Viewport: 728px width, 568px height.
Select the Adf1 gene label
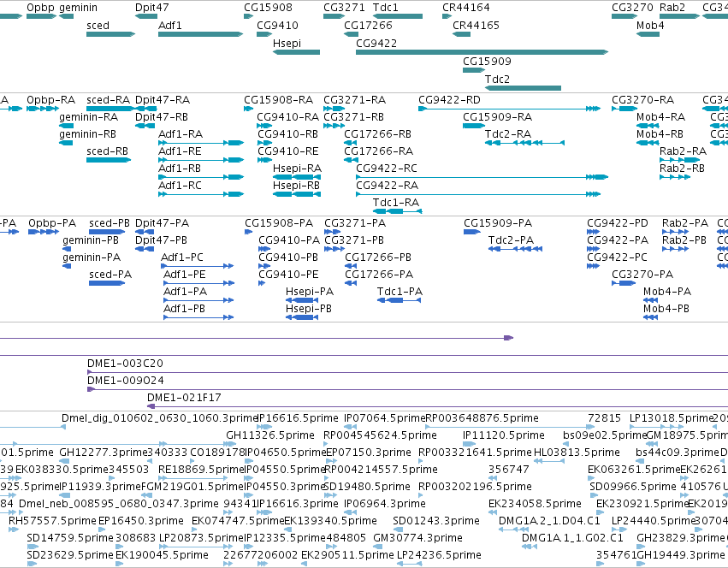pyautogui.click(x=170, y=25)
